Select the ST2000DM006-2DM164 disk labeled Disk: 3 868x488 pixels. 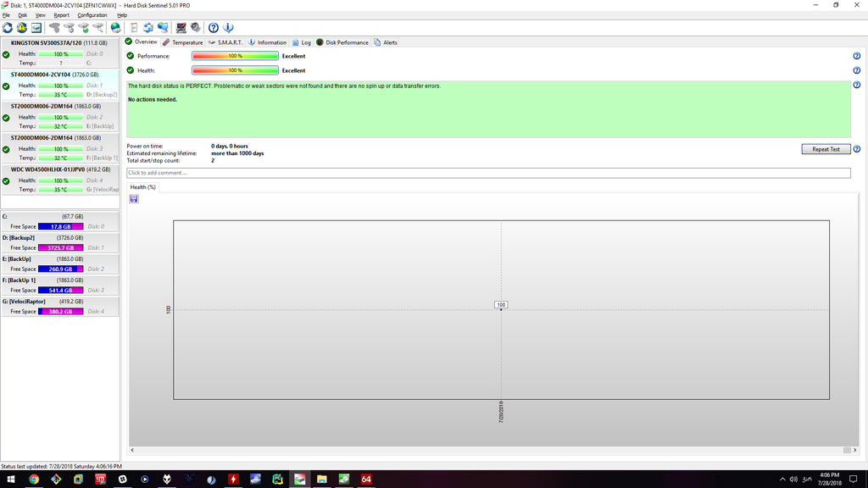point(60,147)
